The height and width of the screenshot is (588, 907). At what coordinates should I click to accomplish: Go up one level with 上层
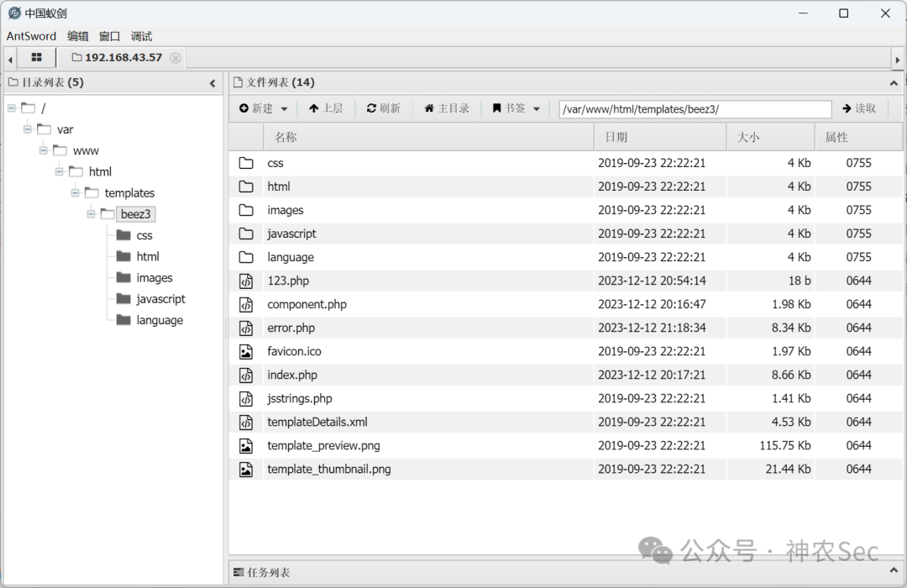326,108
